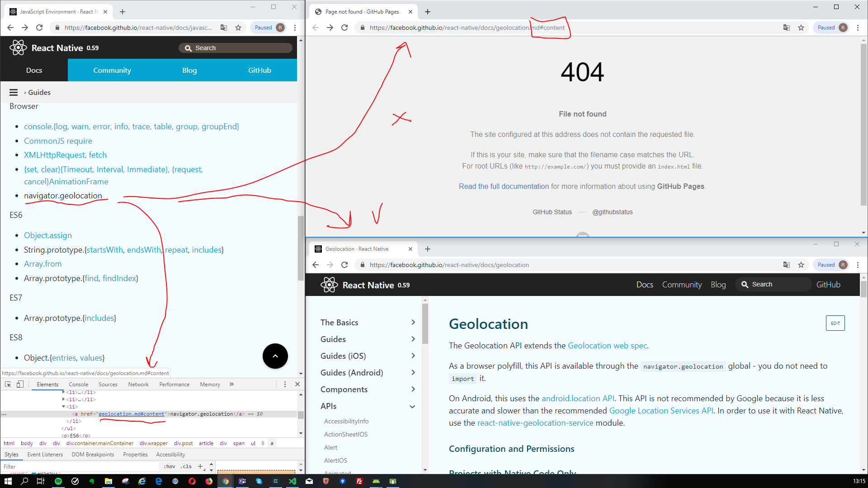Image resolution: width=868 pixels, height=488 pixels.
Task: Click the EDIT button on the Geolocation page
Action: tap(835, 323)
